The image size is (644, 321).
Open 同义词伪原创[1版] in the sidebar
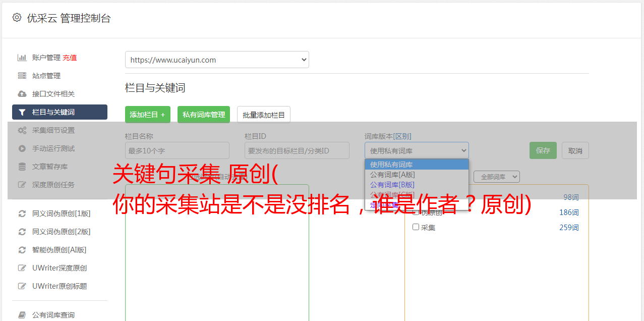click(62, 213)
